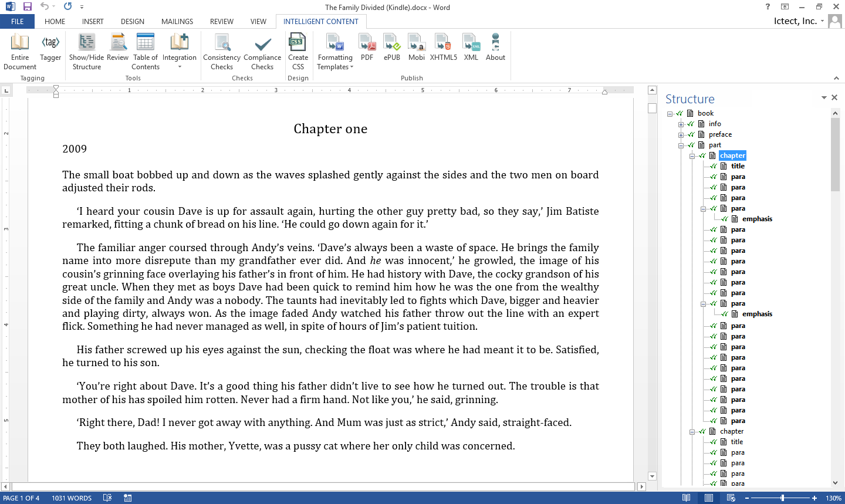Viewport: 845px width, 504px height.
Task: Switch to Print Layout view
Action: pyautogui.click(x=709, y=498)
